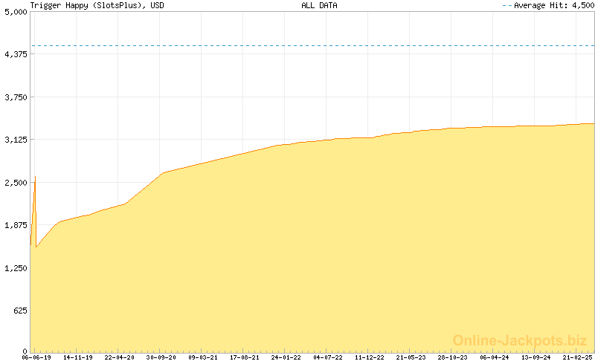Select the 22-04-20 date label
Image resolution: width=595 pixels, height=364 pixels.
click(x=119, y=357)
